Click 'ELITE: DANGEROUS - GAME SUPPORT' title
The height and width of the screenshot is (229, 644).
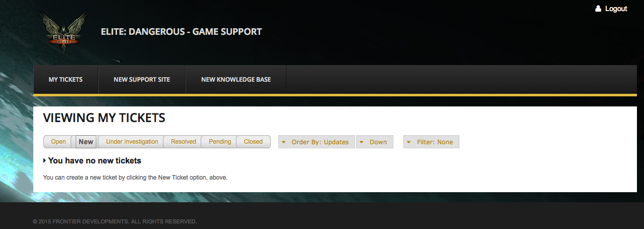pyautogui.click(x=182, y=32)
